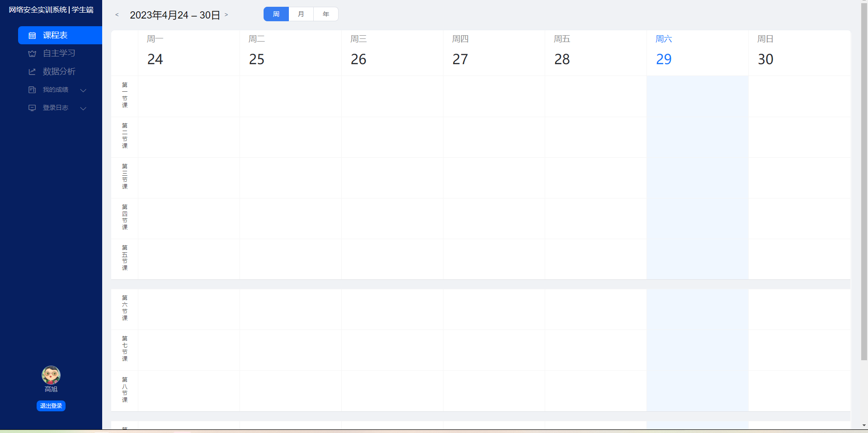Click the 自主学习 crown icon
Screen dimensions: 868x433
tap(32, 53)
